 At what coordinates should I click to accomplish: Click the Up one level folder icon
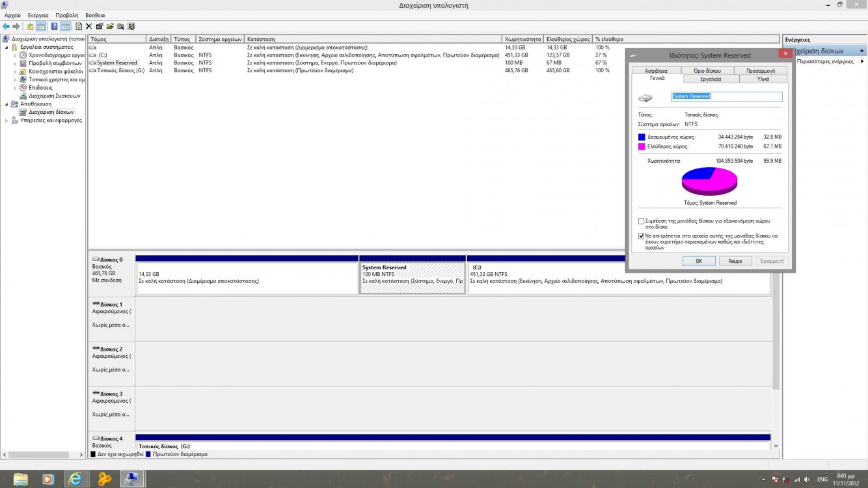(31, 27)
